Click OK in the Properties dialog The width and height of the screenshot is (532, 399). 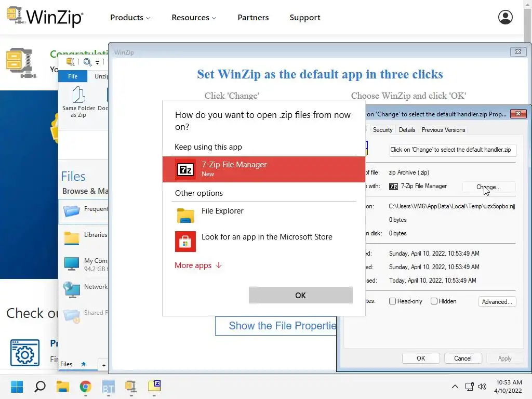coord(421,358)
